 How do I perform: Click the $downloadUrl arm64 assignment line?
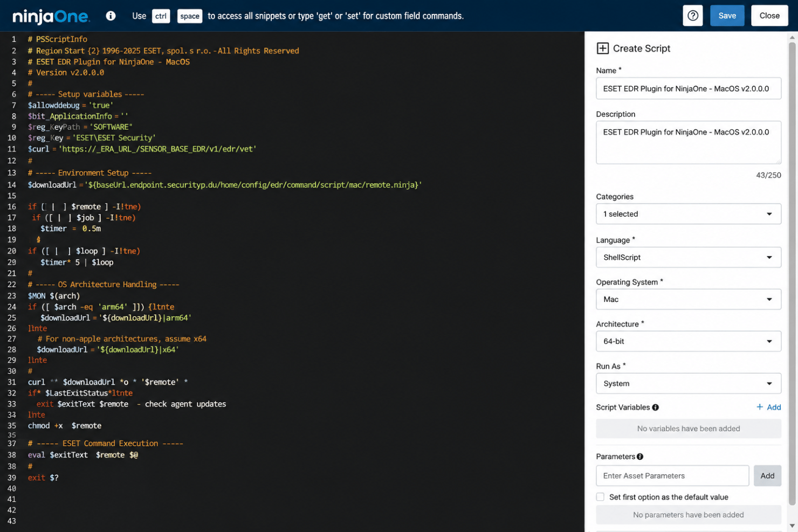[116, 318]
